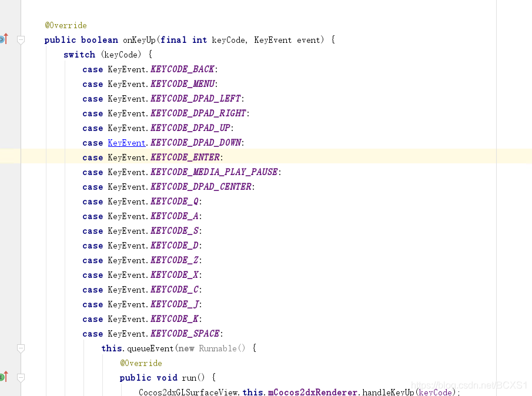Click the switch keyword

click(79, 55)
